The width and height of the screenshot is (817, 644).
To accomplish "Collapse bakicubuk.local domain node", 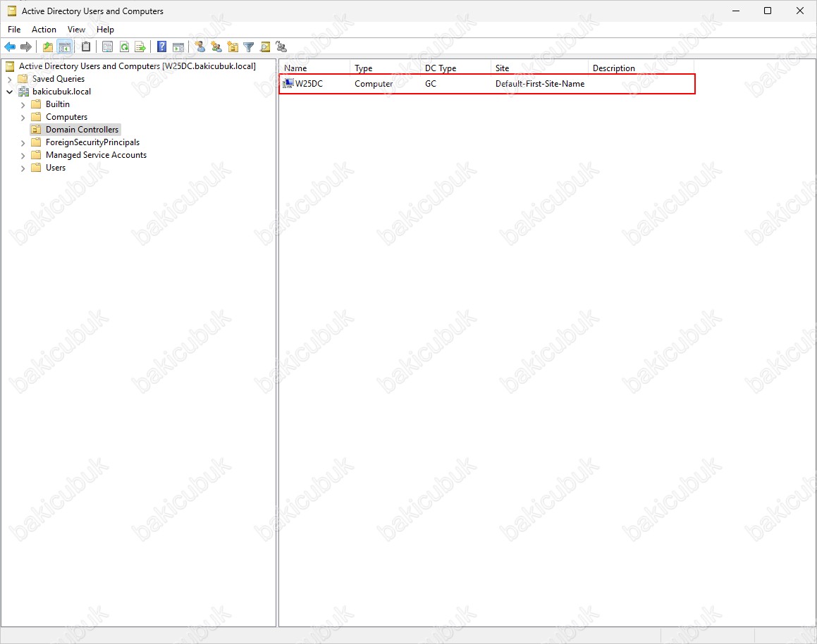I will pyautogui.click(x=9, y=92).
